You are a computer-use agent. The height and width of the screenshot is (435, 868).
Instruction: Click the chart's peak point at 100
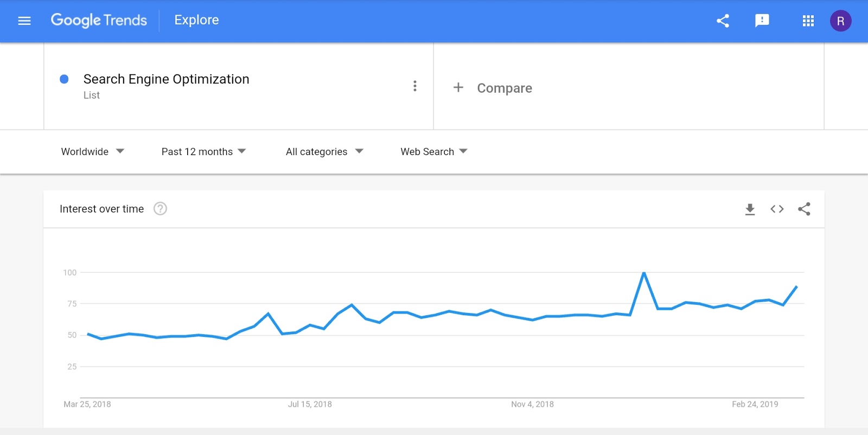[x=644, y=273]
